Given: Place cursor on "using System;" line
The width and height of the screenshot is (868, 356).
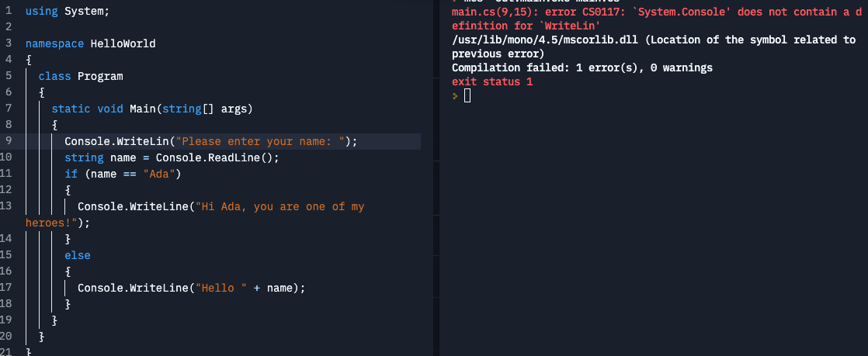Looking at the screenshot, I should [x=68, y=12].
